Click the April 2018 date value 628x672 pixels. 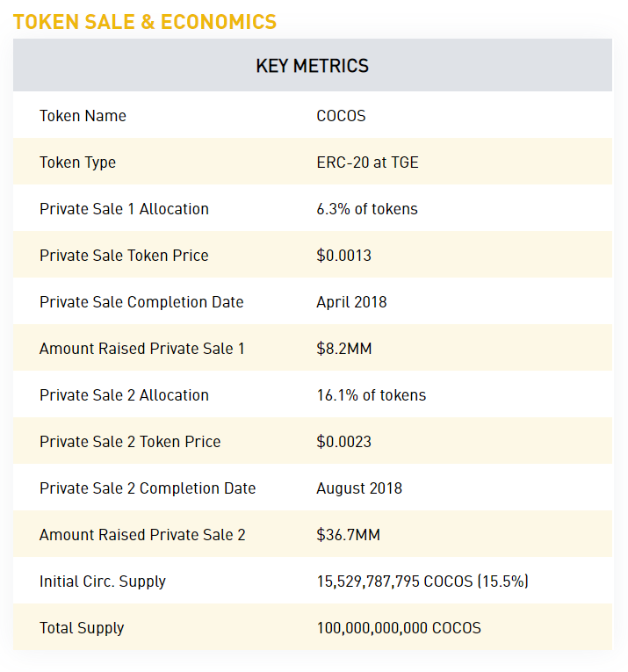(x=351, y=302)
